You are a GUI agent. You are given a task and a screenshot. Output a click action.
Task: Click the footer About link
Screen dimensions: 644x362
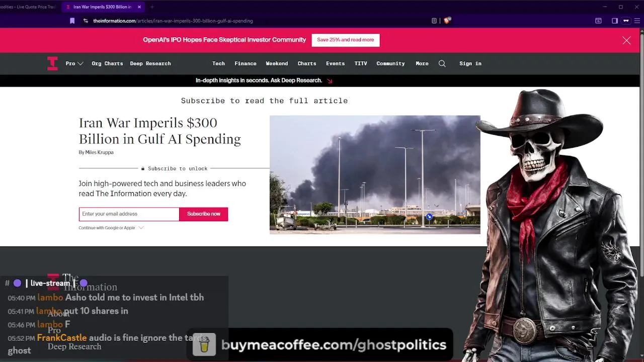pyautogui.click(x=59, y=314)
